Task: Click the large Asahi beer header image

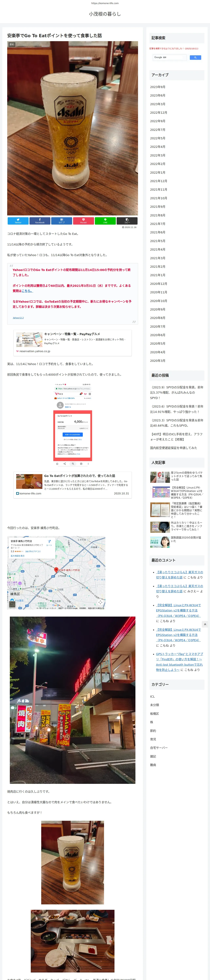Action: coord(72,128)
